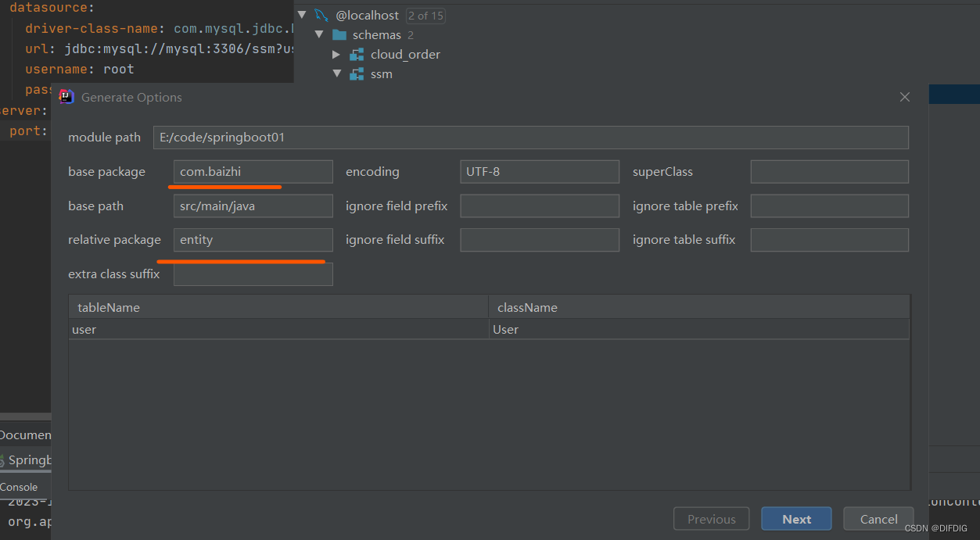Screen dimensions: 980x540
Task: Click the MySQL dolphin icon beside @localhost
Action: (x=322, y=15)
